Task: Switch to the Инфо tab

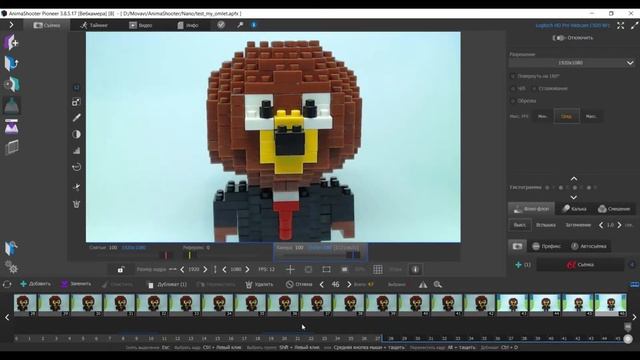Action: pyautogui.click(x=188, y=25)
